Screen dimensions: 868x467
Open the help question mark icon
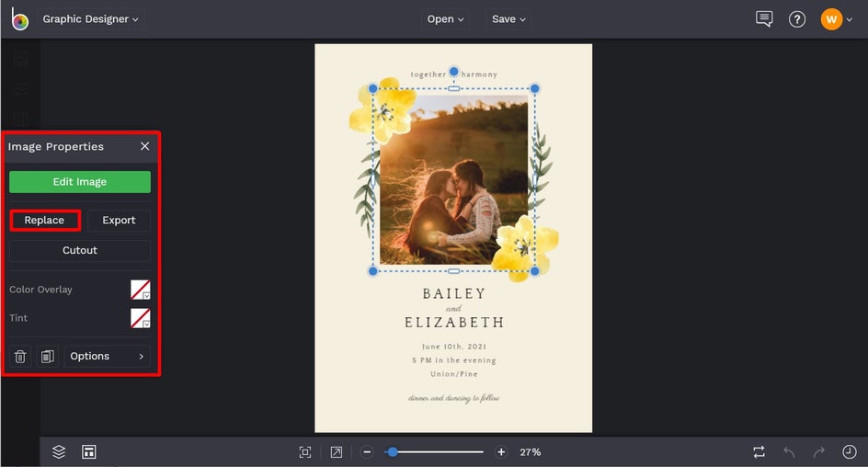(x=797, y=19)
